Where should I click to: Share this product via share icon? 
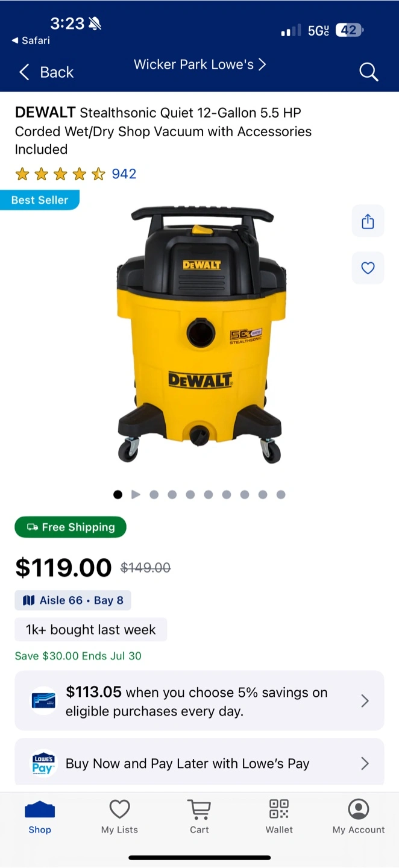point(368,221)
